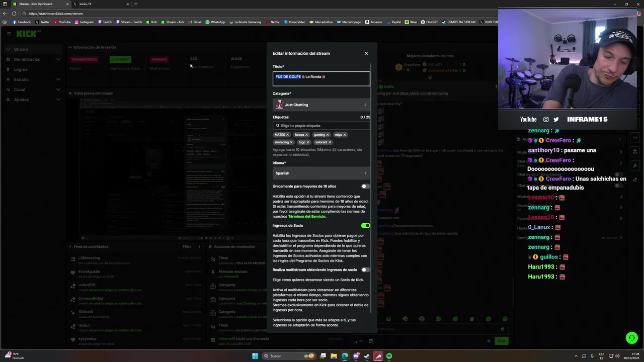Remove the MATES tag
Viewport: 644px width, 362px height.
tap(287, 135)
